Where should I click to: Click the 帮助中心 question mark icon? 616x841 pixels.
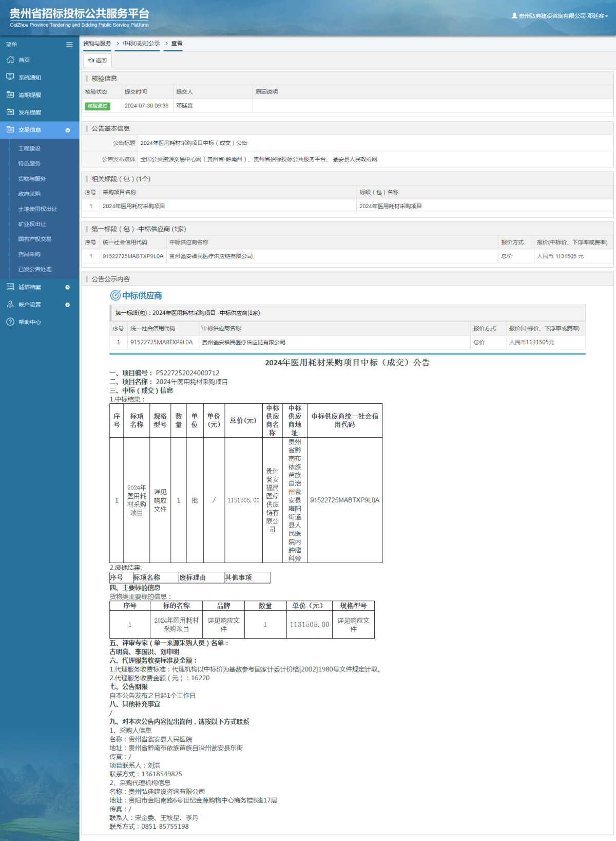point(10,322)
